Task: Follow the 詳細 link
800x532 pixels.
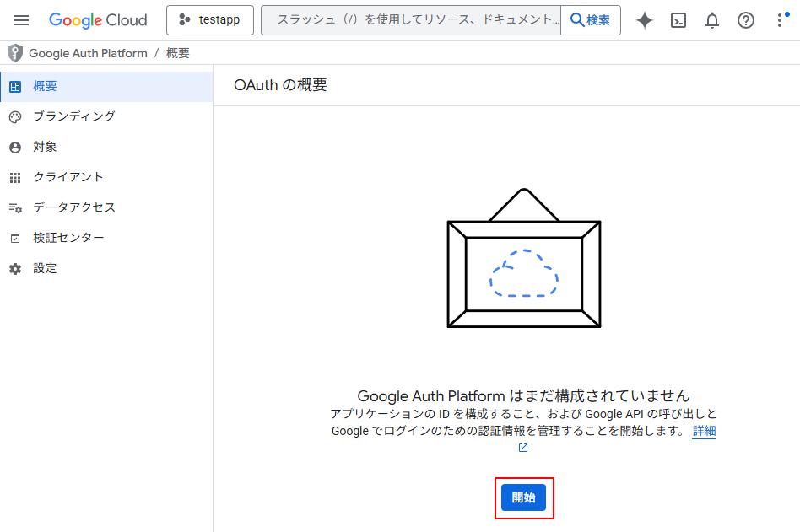Action: click(704, 431)
